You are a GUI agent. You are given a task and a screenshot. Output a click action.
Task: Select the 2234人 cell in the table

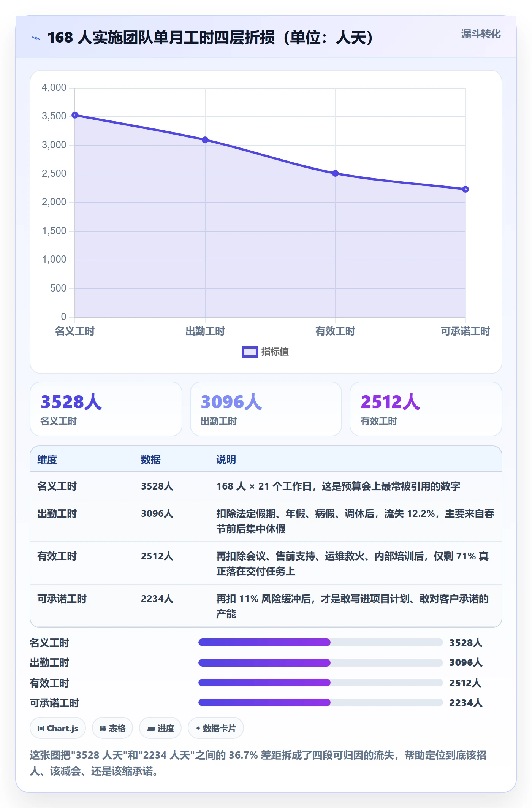tap(157, 599)
